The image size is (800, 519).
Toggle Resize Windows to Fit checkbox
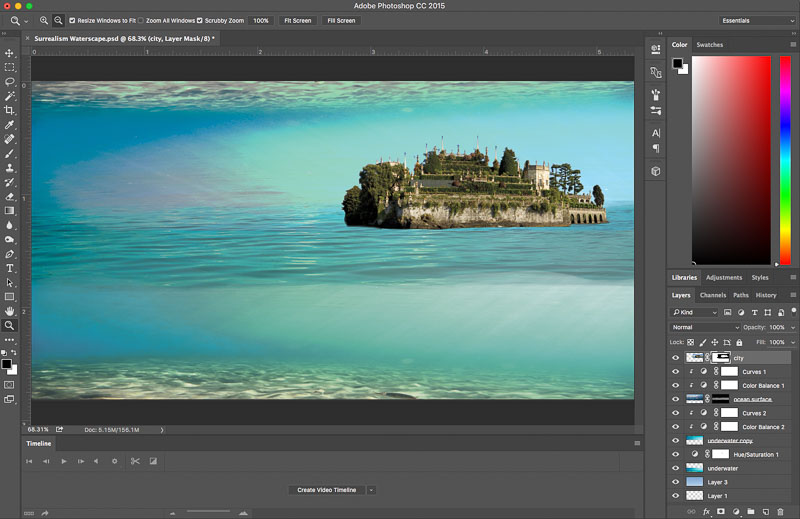(x=72, y=20)
